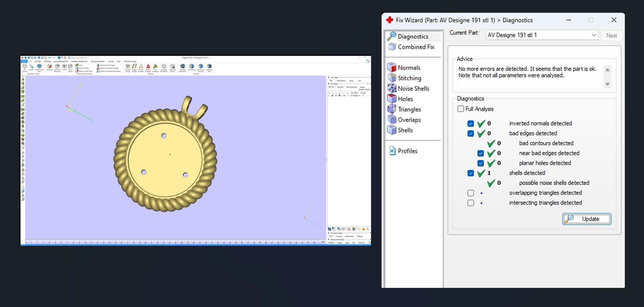Open the Analyze & Report ribbon tab
644x307 pixels.
click(x=98, y=62)
